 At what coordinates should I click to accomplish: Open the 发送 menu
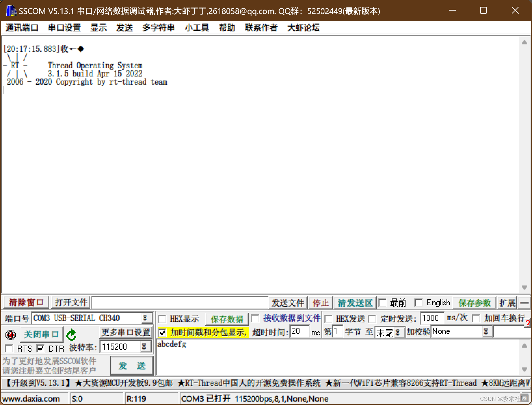[124, 28]
